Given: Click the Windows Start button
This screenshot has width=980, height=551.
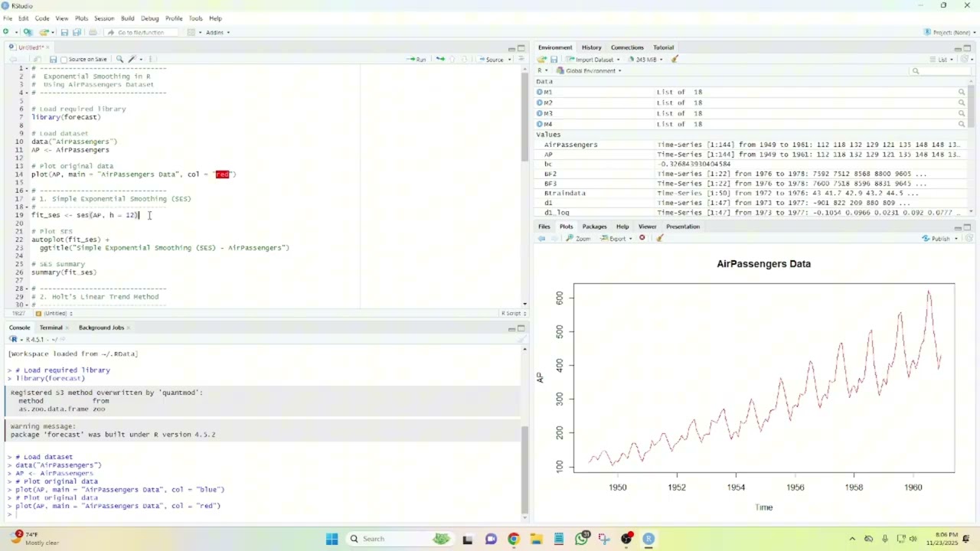Looking at the screenshot, I should pos(332,539).
